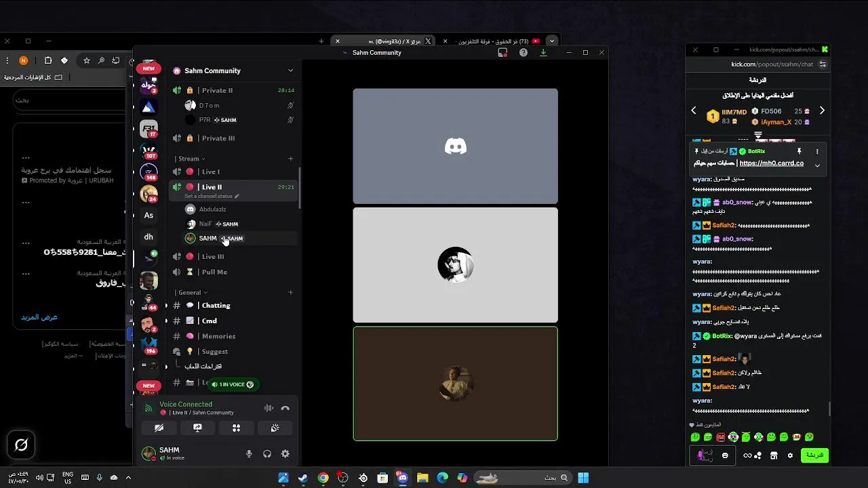868x488 pixels.
Task: Open Kick chat settings gear
Action: click(790, 455)
